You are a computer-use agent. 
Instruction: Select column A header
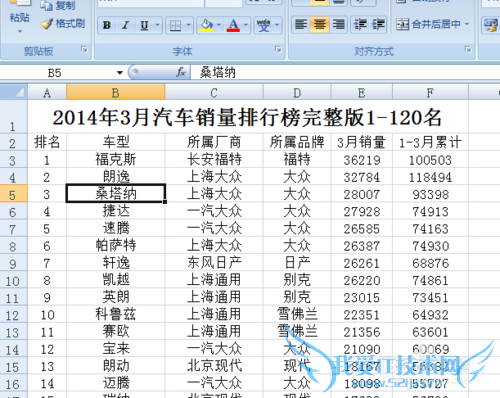47,92
